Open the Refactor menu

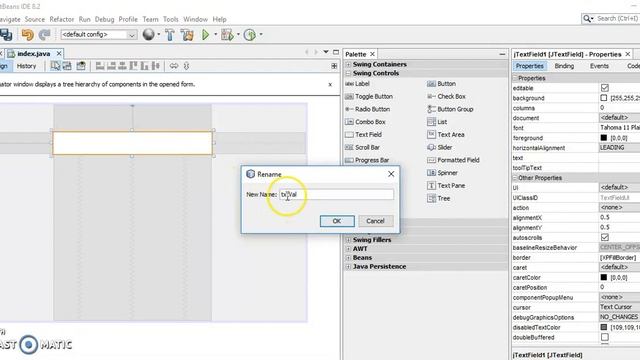click(x=62, y=19)
